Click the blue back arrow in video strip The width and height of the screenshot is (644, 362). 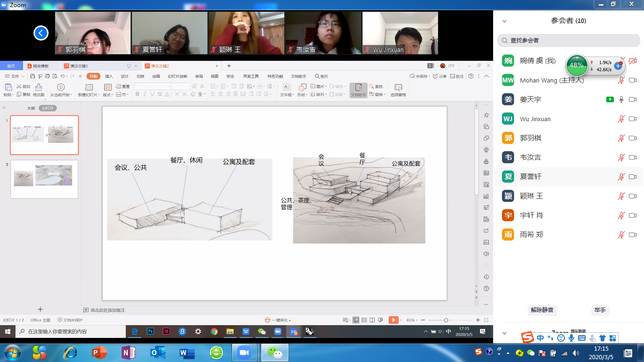pos(41,33)
